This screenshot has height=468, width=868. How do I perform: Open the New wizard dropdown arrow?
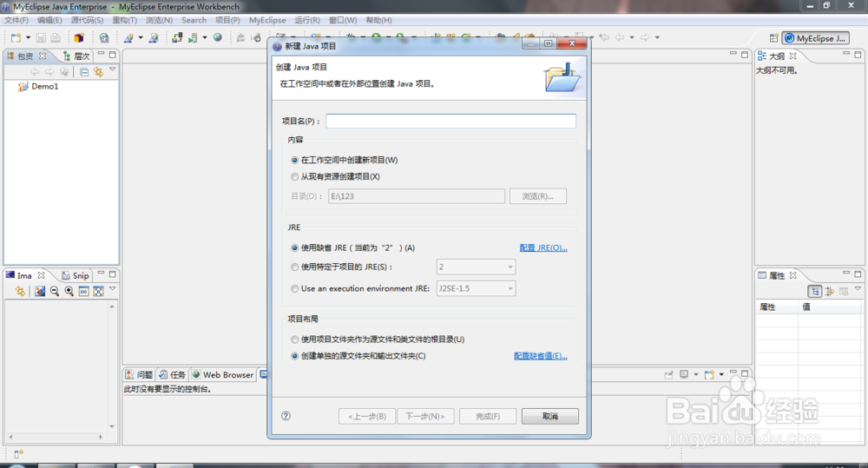tap(28, 37)
